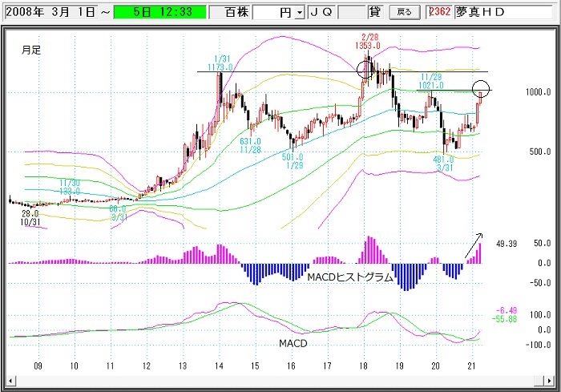Click the 貸 margin label
Screen dimensions: 561x392
(x=374, y=12)
